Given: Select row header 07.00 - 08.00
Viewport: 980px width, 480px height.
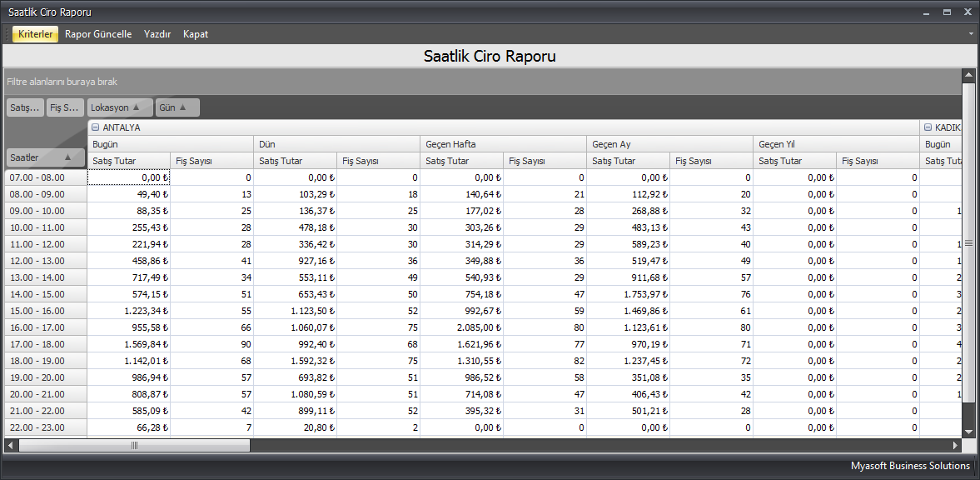Looking at the screenshot, I should pyautogui.click(x=46, y=177).
